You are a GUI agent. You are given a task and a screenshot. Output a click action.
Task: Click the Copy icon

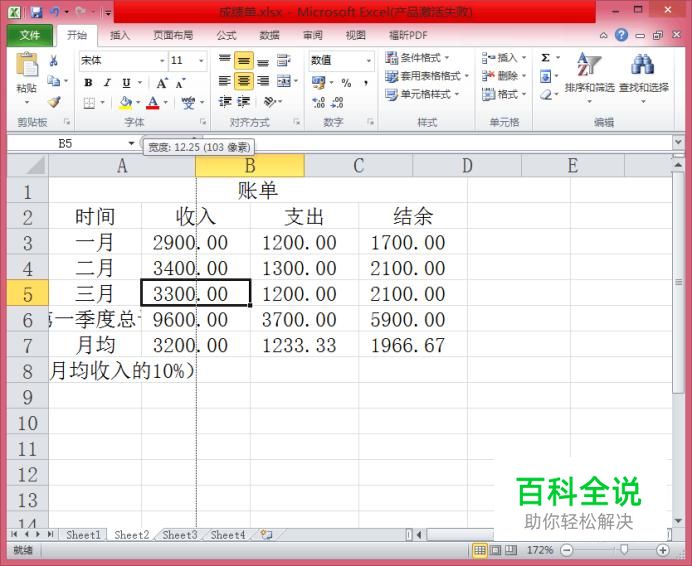point(54,81)
